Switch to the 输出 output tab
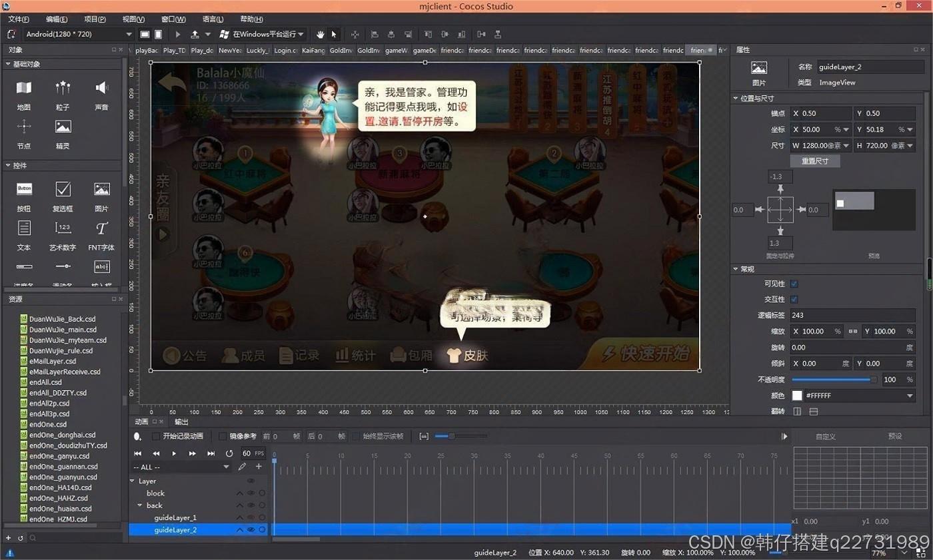 tap(181, 421)
